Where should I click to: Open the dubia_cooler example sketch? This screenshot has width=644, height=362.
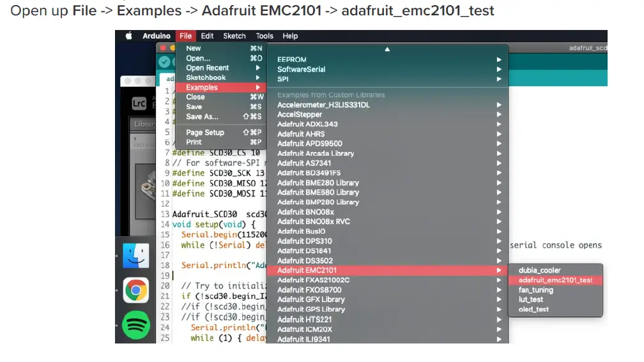click(555, 271)
